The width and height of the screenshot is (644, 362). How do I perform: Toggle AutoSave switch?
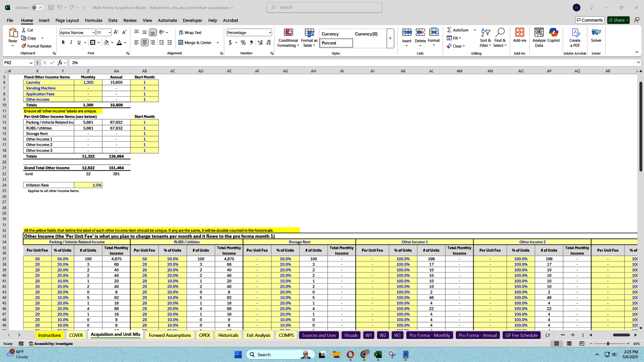point(38,7)
